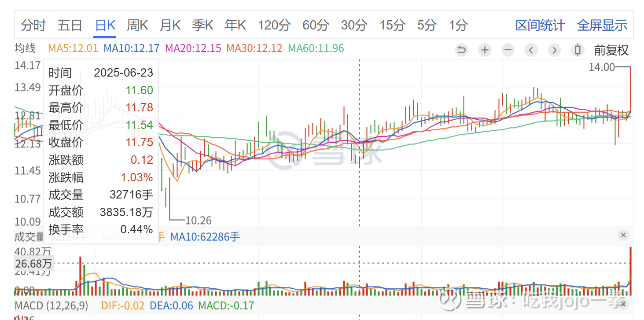Switch to the 周K chart tab
This screenshot has height=320, width=644.
137,26
